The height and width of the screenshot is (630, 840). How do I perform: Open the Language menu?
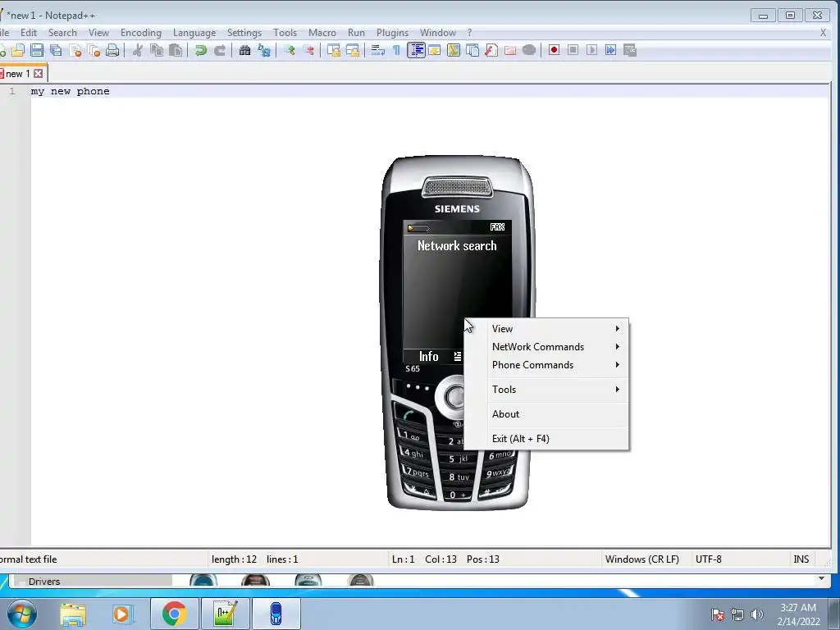pyautogui.click(x=194, y=33)
